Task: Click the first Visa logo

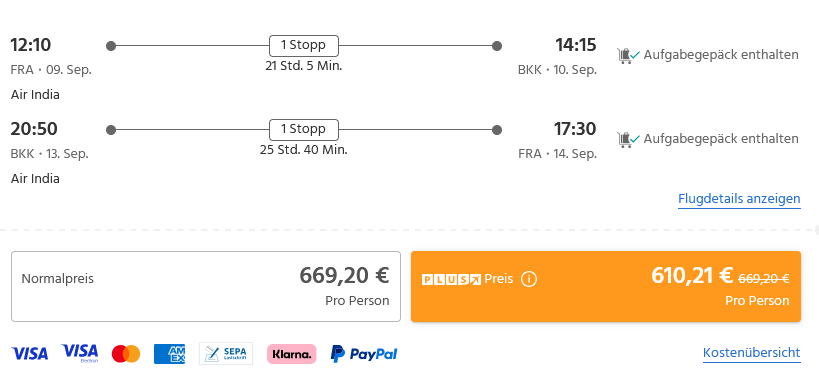Action: point(30,354)
